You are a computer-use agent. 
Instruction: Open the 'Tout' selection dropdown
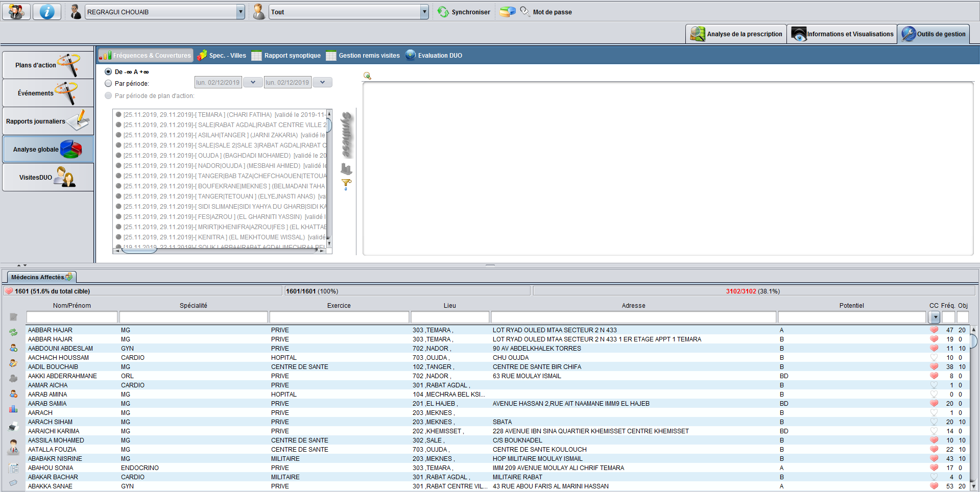click(424, 12)
